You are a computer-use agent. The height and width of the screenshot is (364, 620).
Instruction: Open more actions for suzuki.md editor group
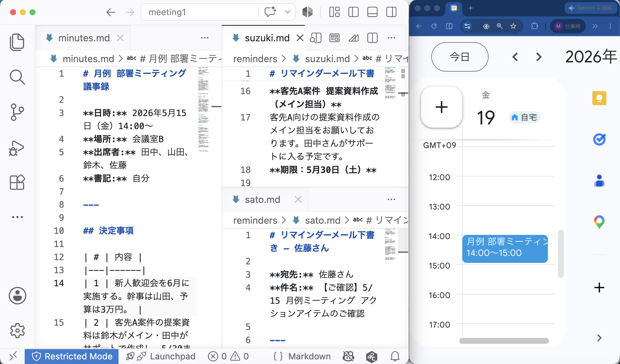coord(391,38)
